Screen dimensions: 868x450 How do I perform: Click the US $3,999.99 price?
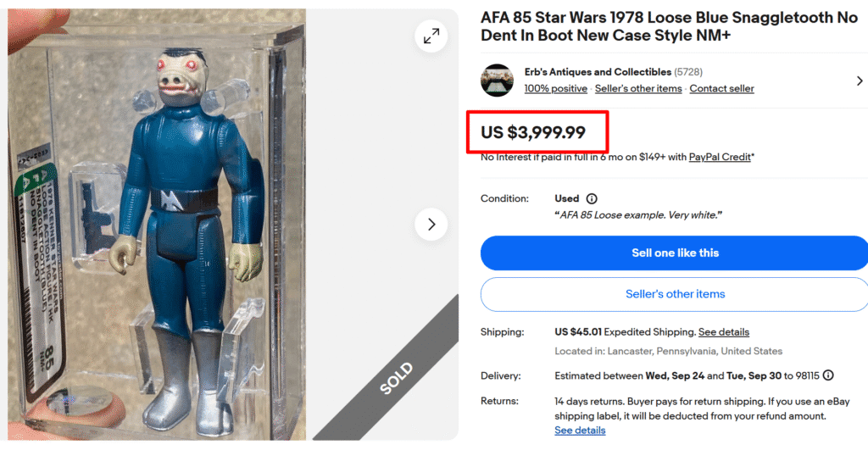coord(532,132)
